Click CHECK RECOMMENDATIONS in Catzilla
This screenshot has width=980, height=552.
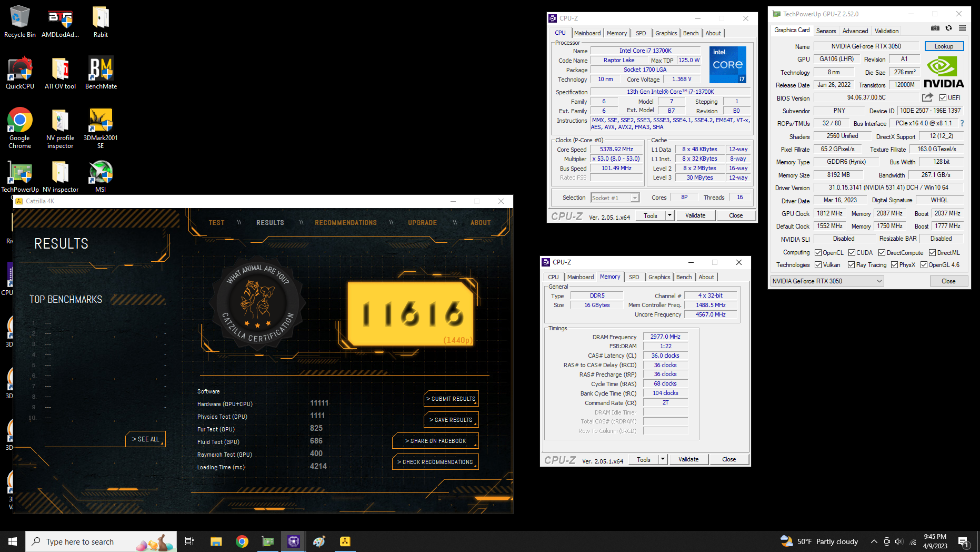point(435,462)
